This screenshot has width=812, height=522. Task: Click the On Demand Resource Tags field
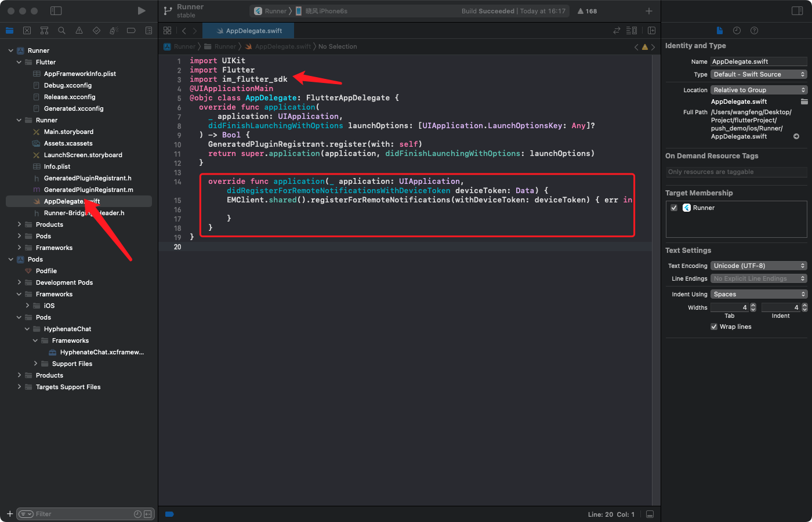coord(737,172)
